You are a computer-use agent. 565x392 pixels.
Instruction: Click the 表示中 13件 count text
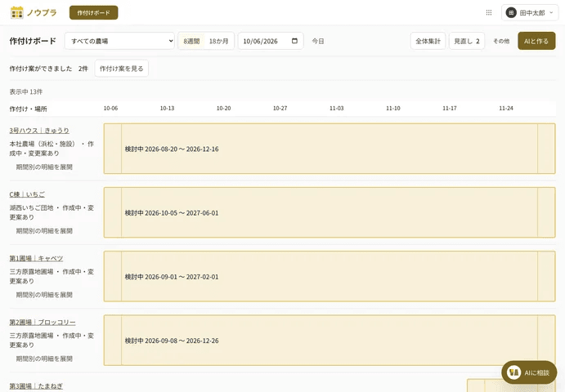pyautogui.click(x=26, y=91)
